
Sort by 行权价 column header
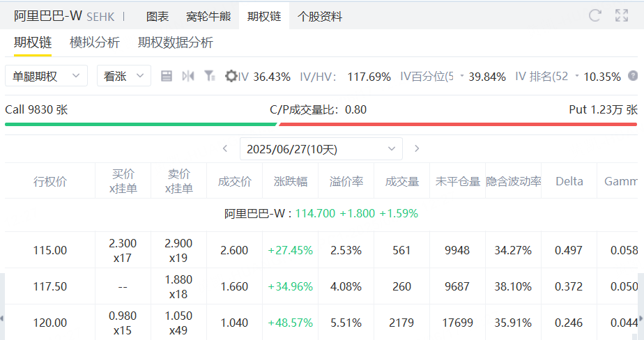(x=50, y=181)
